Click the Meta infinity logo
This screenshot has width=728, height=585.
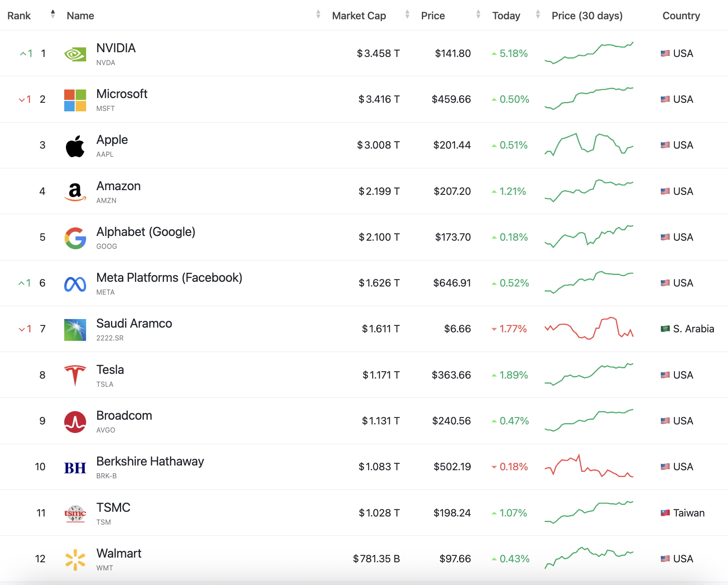point(75,284)
